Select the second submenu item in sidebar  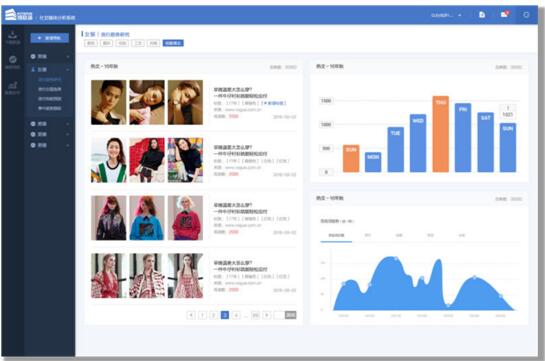tap(50, 89)
